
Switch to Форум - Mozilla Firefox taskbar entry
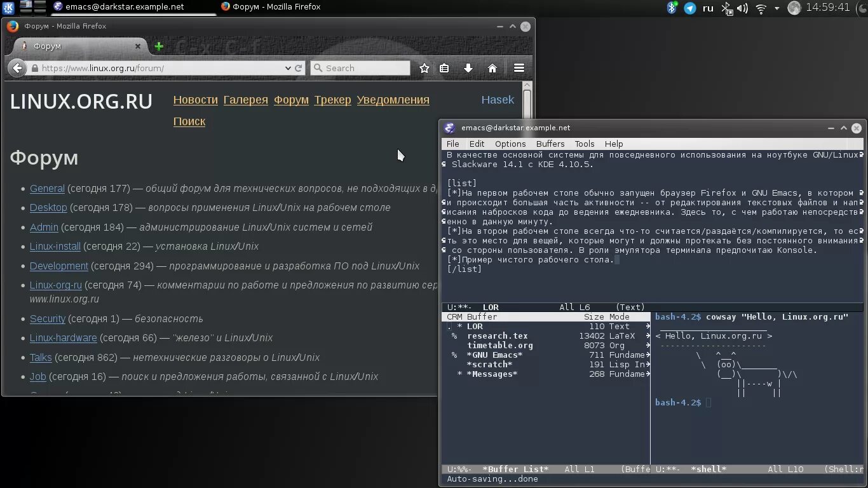coord(271,7)
